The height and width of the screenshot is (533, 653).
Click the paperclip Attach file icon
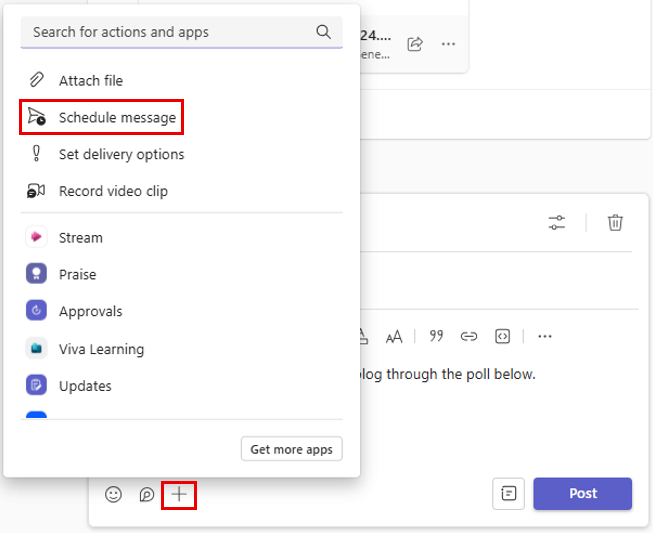[x=37, y=80]
